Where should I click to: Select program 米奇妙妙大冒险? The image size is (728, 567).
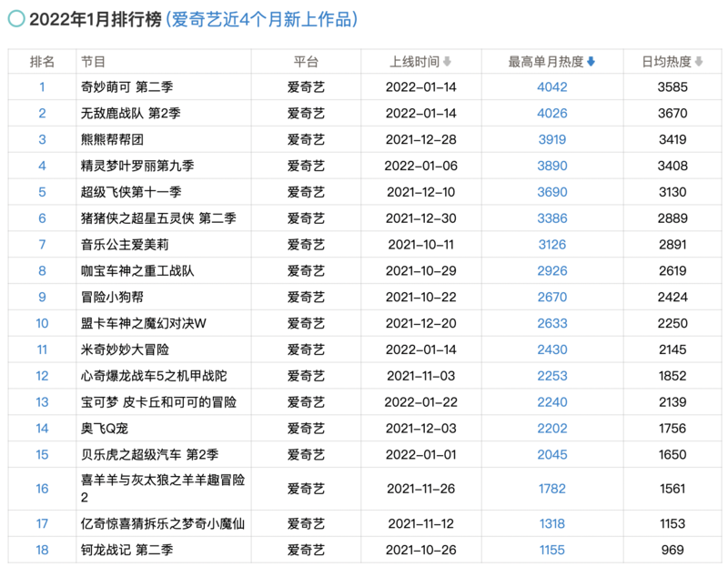point(125,349)
